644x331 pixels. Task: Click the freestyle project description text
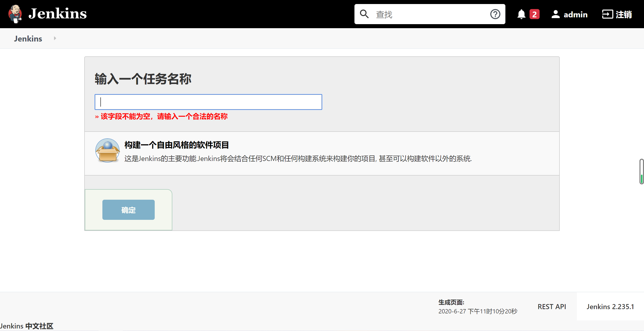coord(298,158)
